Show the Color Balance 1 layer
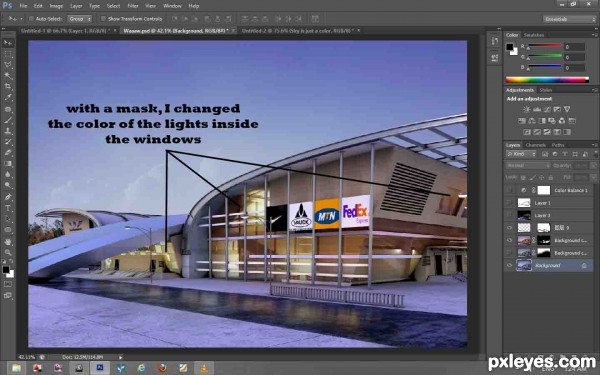The height and width of the screenshot is (375, 600). [509, 190]
